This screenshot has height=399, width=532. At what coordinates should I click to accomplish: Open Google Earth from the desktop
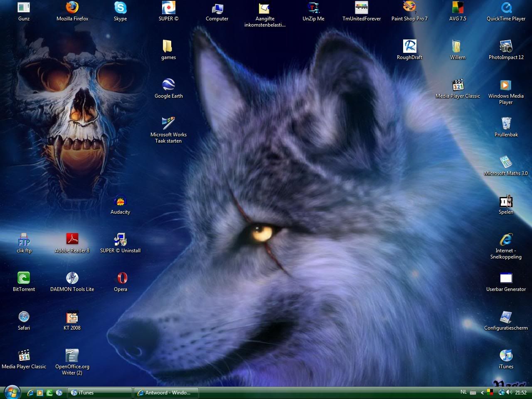pyautogui.click(x=168, y=89)
